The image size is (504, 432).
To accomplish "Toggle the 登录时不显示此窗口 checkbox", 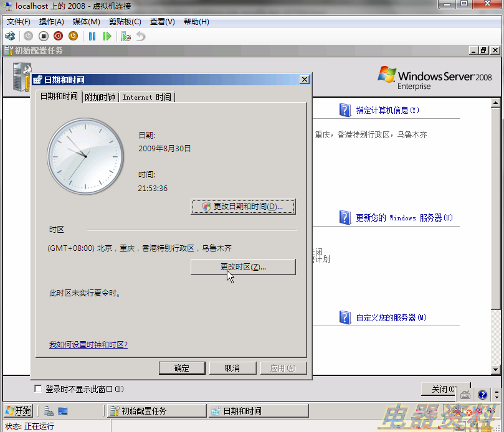I will pyautogui.click(x=39, y=389).
